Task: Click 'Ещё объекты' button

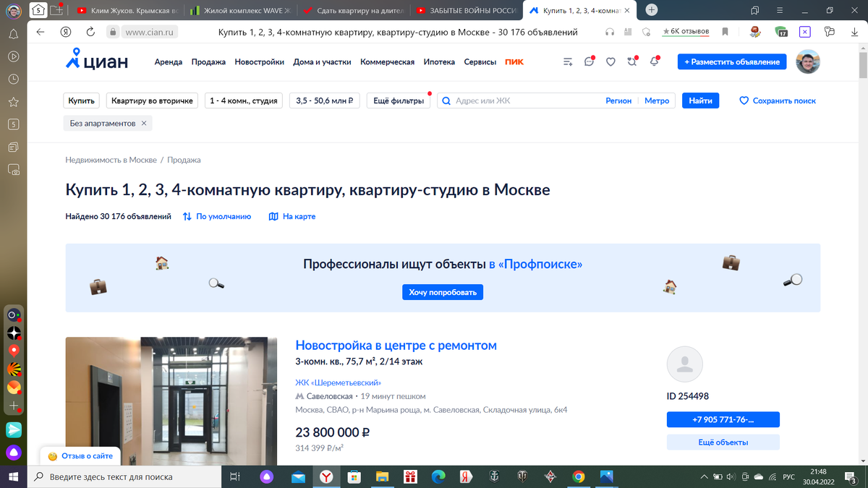Action: click(x=723, y=442)
